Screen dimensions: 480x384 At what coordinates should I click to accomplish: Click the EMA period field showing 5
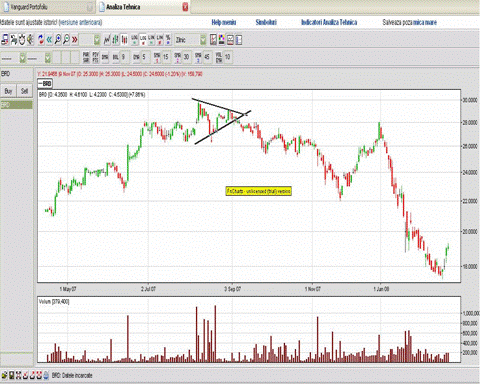click(145, 57)
